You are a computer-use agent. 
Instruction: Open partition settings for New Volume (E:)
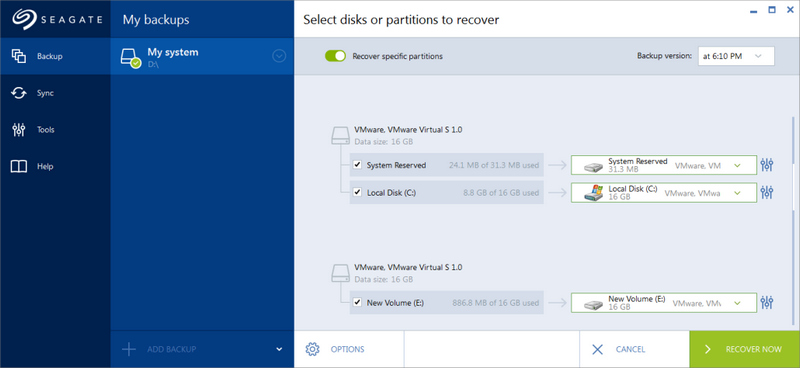click(767, 303)
